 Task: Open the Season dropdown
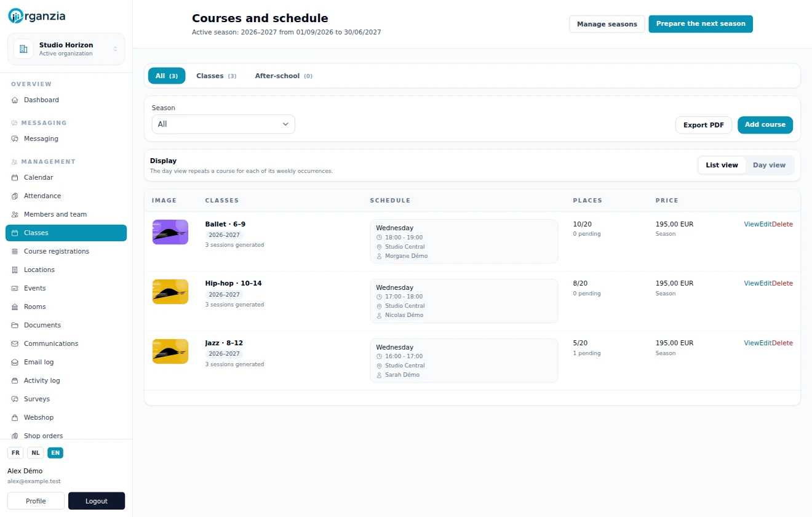click(223, 124)
